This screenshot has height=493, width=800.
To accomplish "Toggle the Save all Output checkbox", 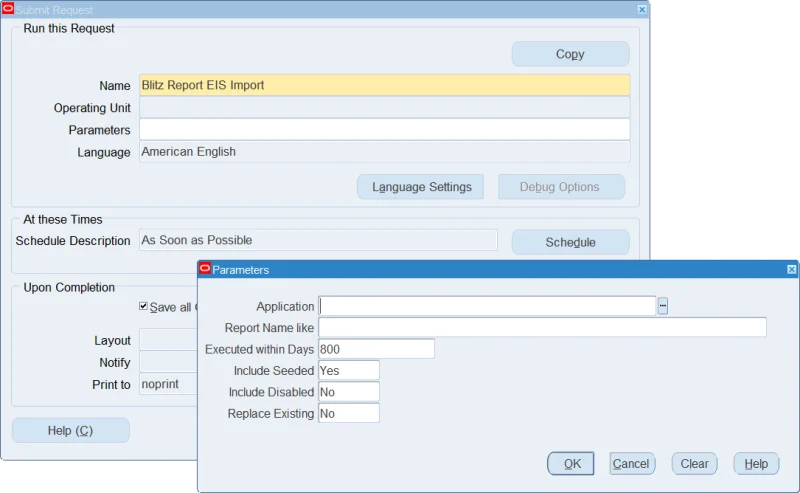I will 143,306.
